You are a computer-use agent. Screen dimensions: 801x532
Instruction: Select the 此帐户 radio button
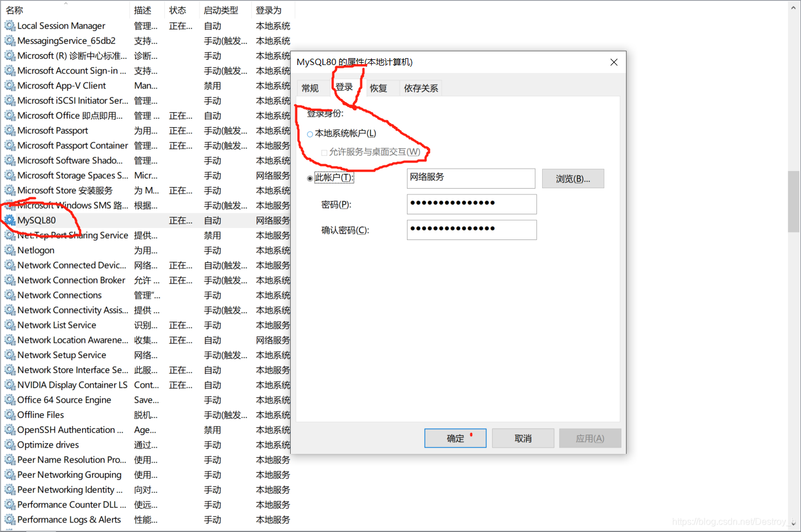coord(310,178)
